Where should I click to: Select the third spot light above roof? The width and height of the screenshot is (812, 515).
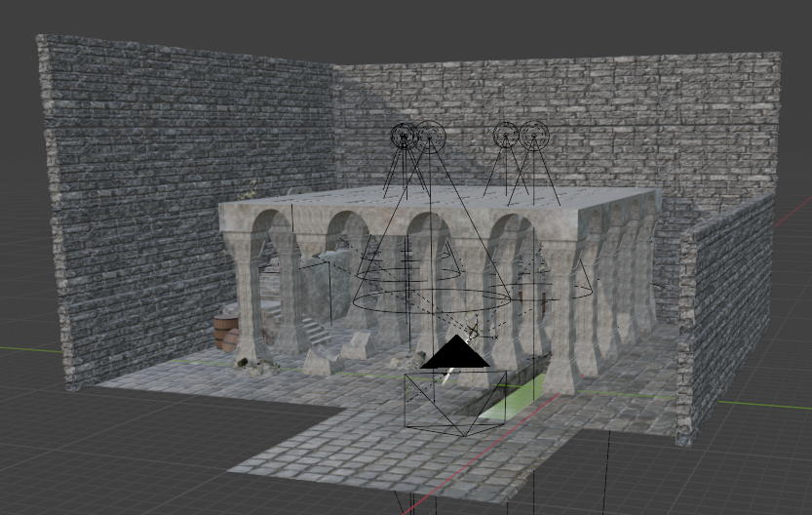(506, 135)
